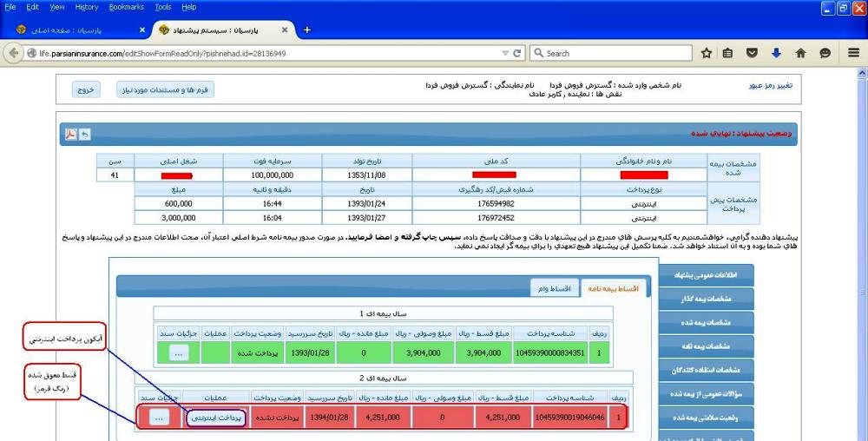Click the blue return arrow icon
The width and height of the screenshot is (868, 441).
pos(85,135)
